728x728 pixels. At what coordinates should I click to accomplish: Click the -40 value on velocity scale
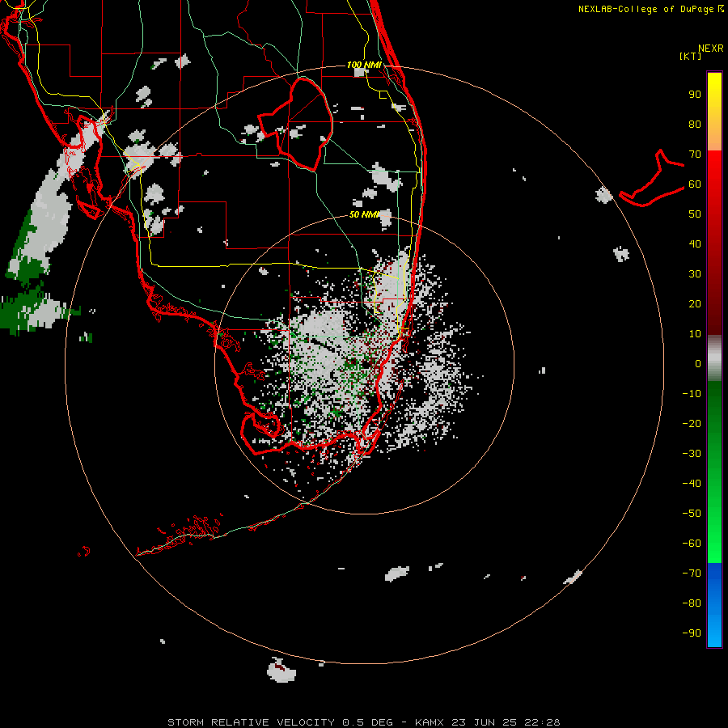click(692, 484)
